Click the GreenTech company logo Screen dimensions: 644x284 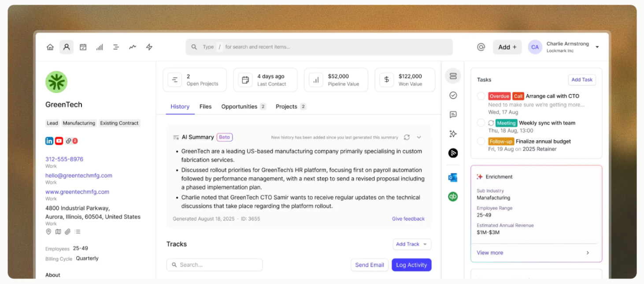pyautogui.click(x=56, y=82)
